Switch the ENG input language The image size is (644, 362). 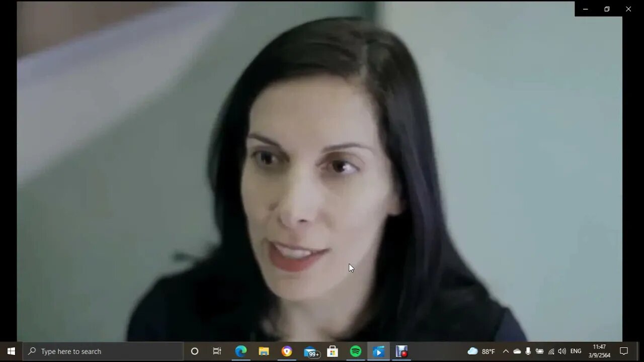coord(576,351)
